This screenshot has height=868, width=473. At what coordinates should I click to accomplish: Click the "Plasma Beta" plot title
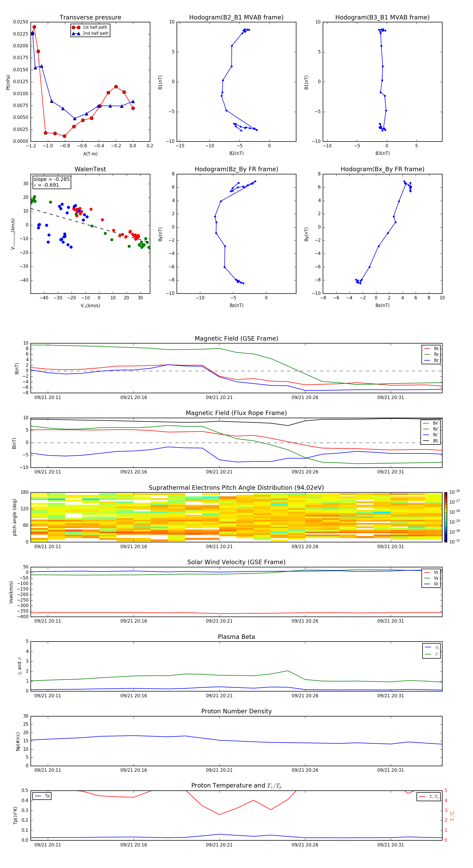(x=236, y=637)
